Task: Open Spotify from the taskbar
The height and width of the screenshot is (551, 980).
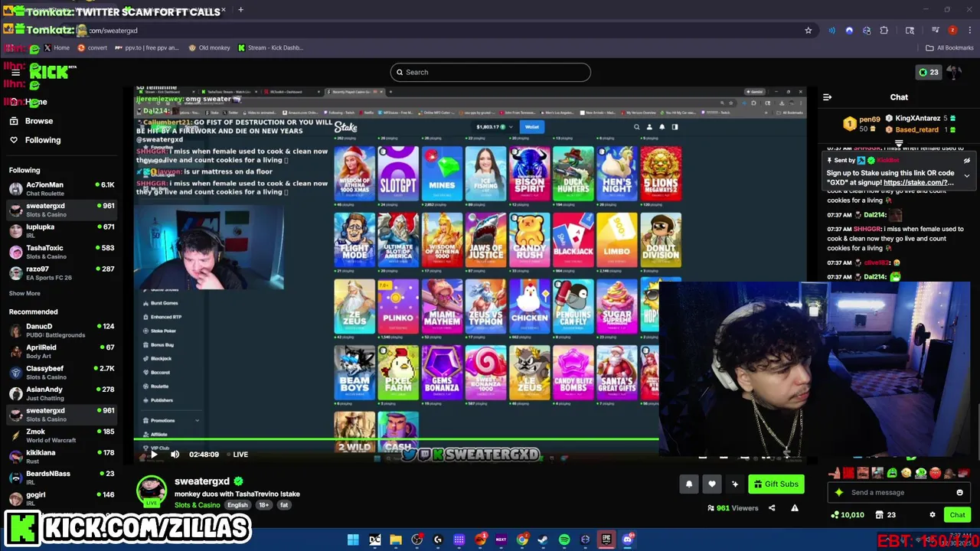Action: pos(564,540)
